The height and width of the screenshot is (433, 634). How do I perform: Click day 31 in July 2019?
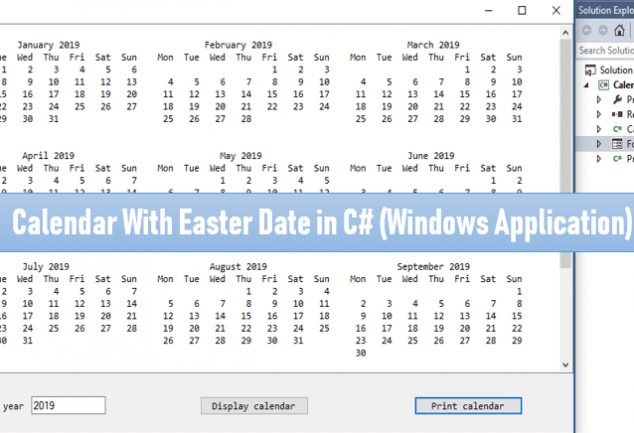point(27,341)
